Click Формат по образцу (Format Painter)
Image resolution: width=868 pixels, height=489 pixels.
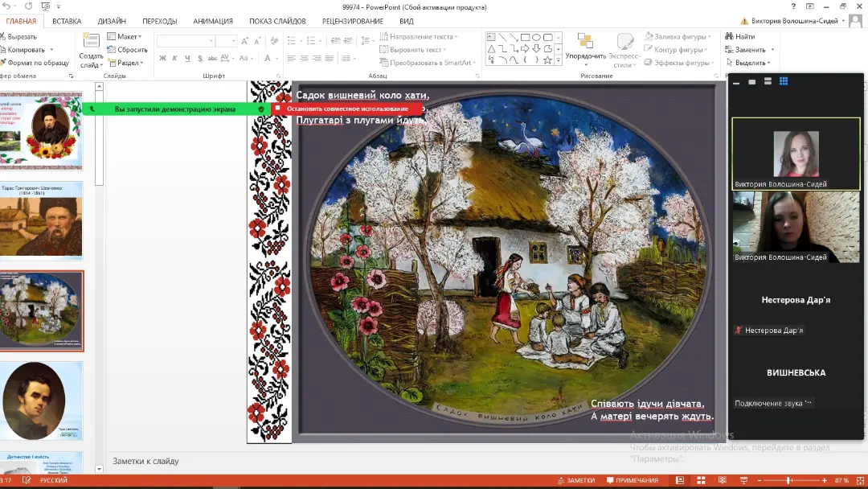[37, 63]
